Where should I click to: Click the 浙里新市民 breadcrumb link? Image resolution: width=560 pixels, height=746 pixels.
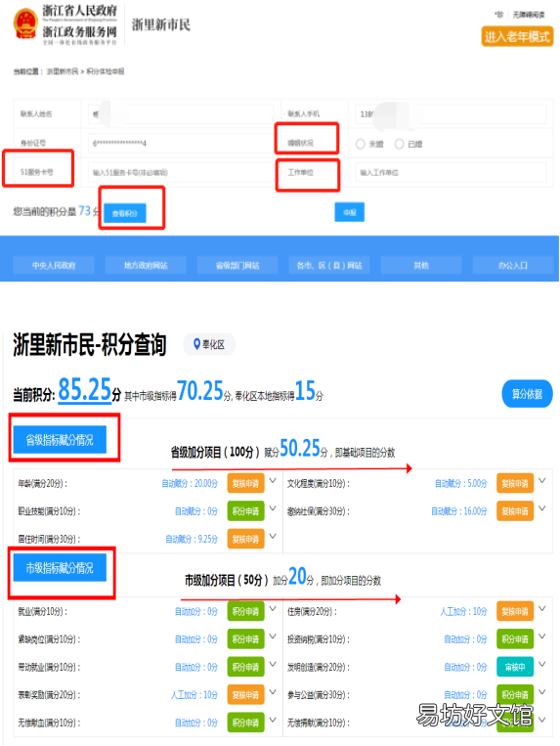(63, 71)
